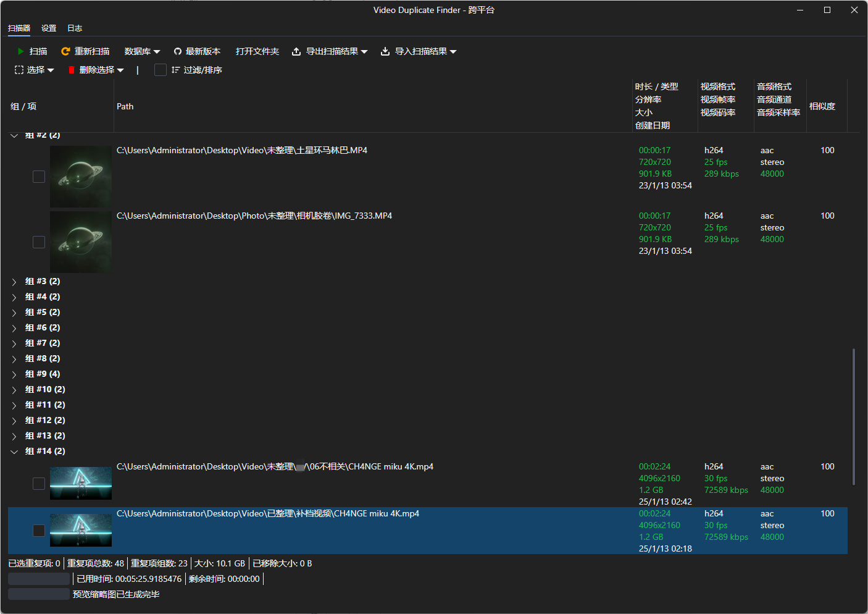Screen dimensions: 868x614
Task: Expand group #9 (4)
Action: point(14,374)
